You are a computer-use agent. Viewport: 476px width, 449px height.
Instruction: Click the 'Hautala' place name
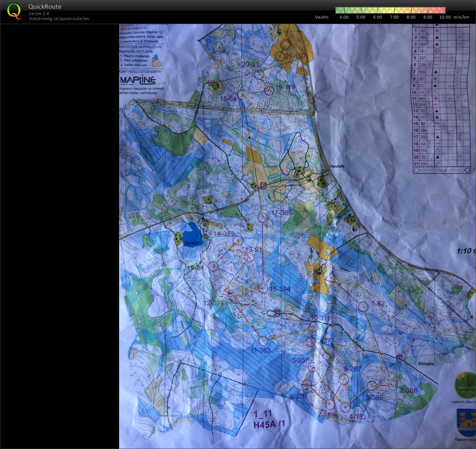click(337, 166)
